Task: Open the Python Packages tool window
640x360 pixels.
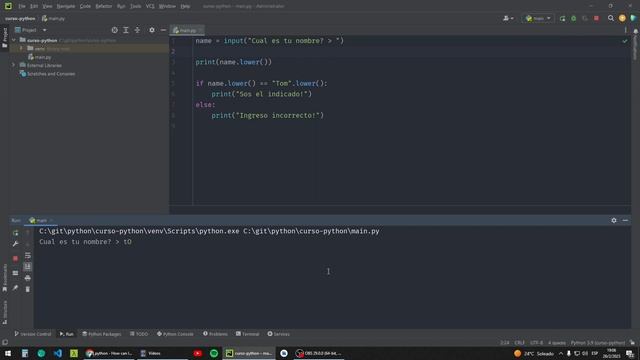Action: 102,334
